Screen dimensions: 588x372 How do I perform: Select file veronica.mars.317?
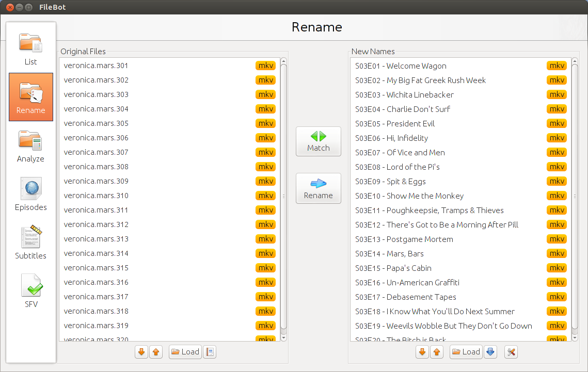pyautogui.click(x=169, y=297)
